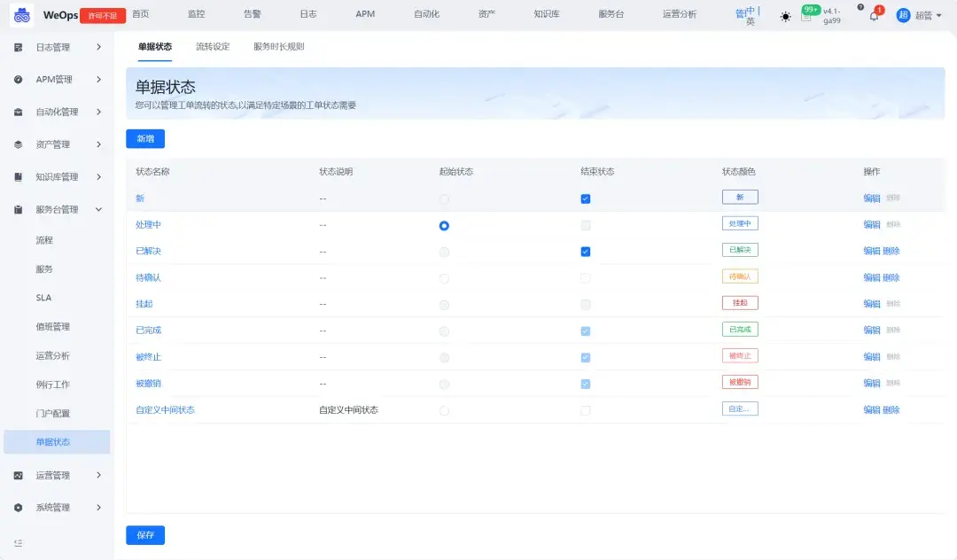Viewport: 957px width, 560px height.
Task: Open the 值班管理 sidebar item
Action: pyautogui.click(x=52, y=327)
